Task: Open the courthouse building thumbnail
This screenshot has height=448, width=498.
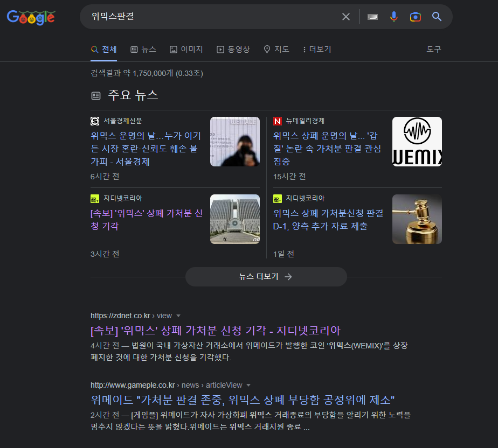Action: click(x=234, y=219)
